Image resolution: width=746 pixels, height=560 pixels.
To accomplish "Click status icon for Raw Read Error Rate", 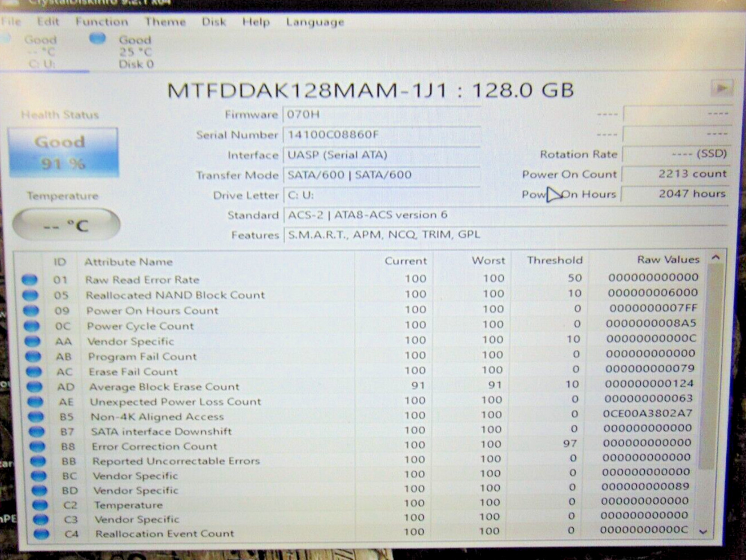I will [x=29, y=279].
